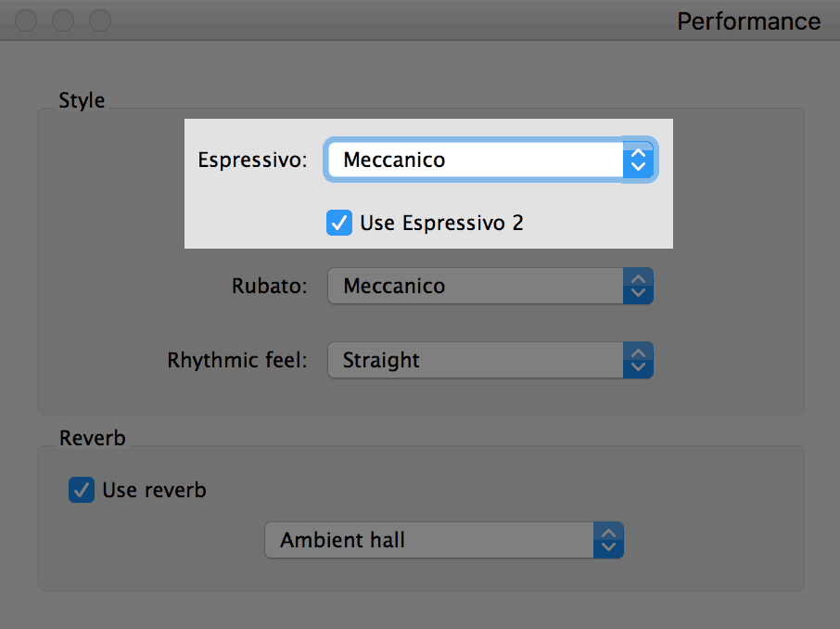840x629 pixels.
Task: Click the "Espressivo:" field label
Action: tap(252, 160)
